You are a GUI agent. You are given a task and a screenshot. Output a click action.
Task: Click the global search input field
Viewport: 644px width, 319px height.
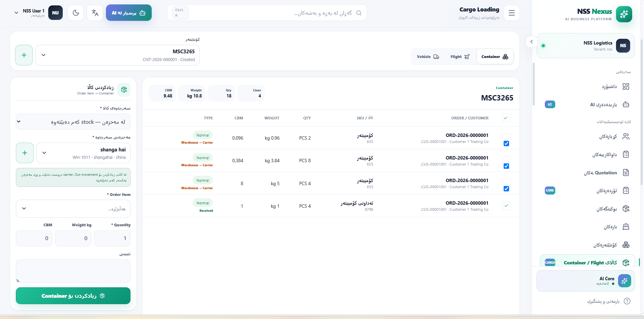[267, 13]
